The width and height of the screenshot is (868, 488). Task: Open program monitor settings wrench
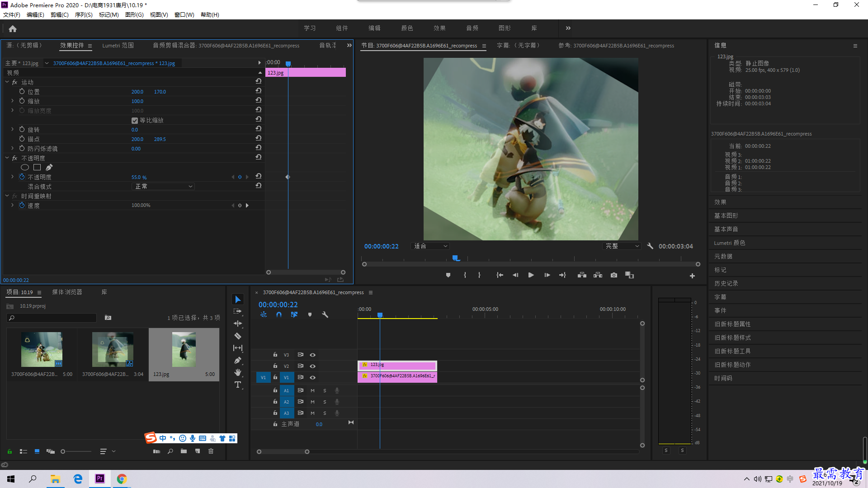click(650, 246)
